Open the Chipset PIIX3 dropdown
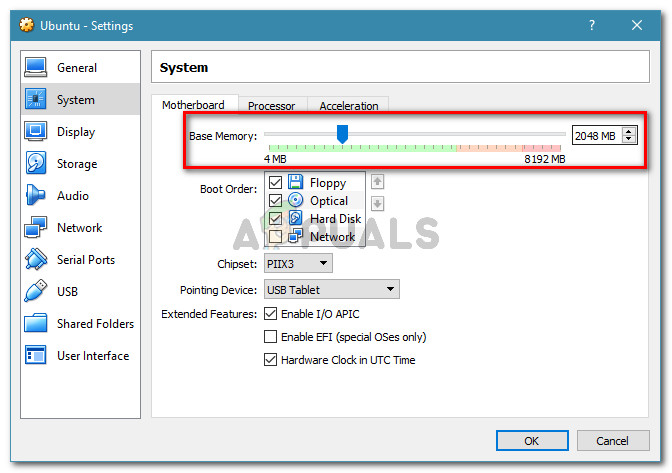Image resolution: width=672 pixels, height=473 pixels. (298, 263)
